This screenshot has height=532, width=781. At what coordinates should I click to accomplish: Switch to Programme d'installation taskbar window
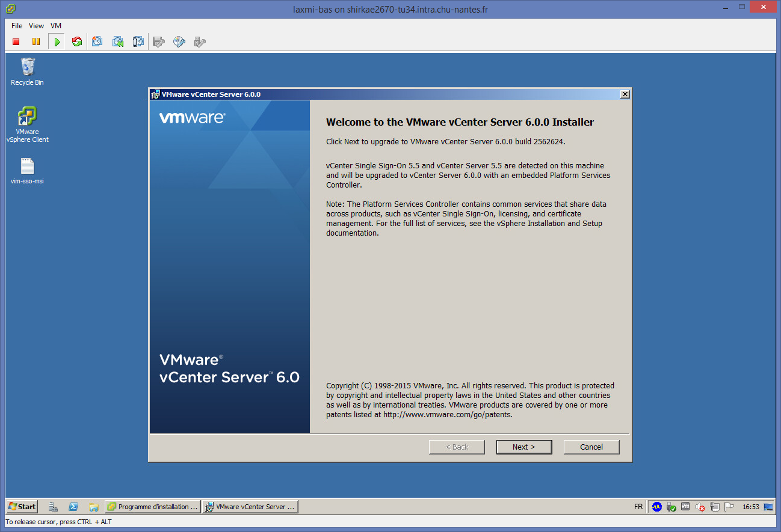coord(153,507)
